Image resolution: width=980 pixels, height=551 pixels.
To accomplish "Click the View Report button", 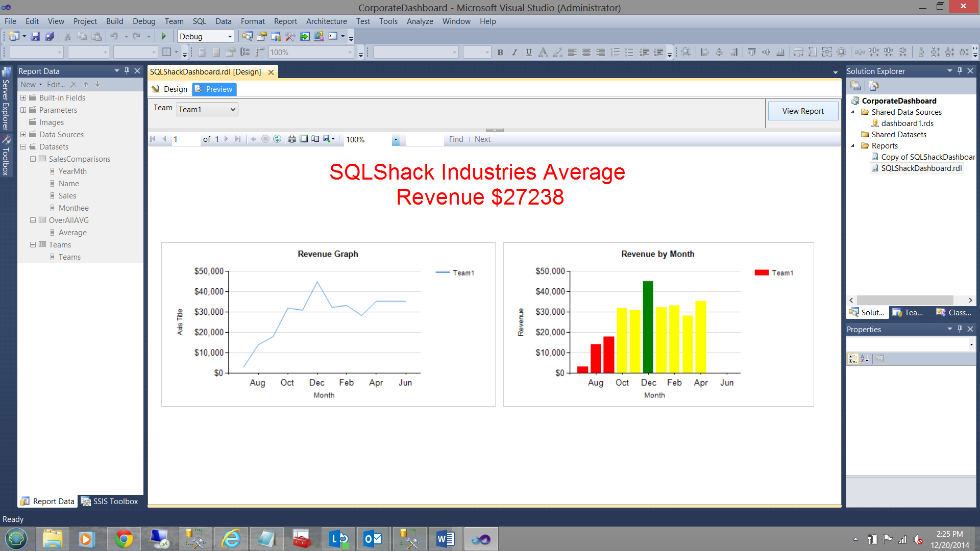I will [802, 111].
